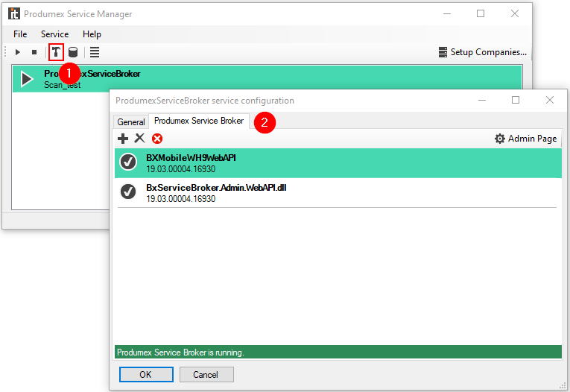Open the File menu
Viewport: 570px width, 392px height.
[20, 34]
